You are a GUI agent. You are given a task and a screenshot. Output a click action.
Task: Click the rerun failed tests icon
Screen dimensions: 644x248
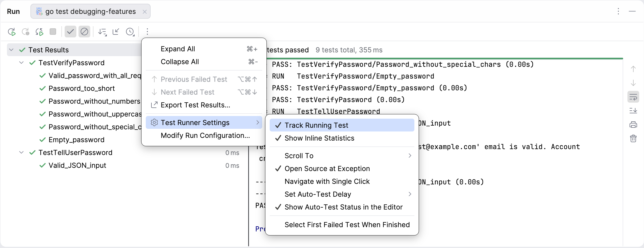[x=26, y=32]
